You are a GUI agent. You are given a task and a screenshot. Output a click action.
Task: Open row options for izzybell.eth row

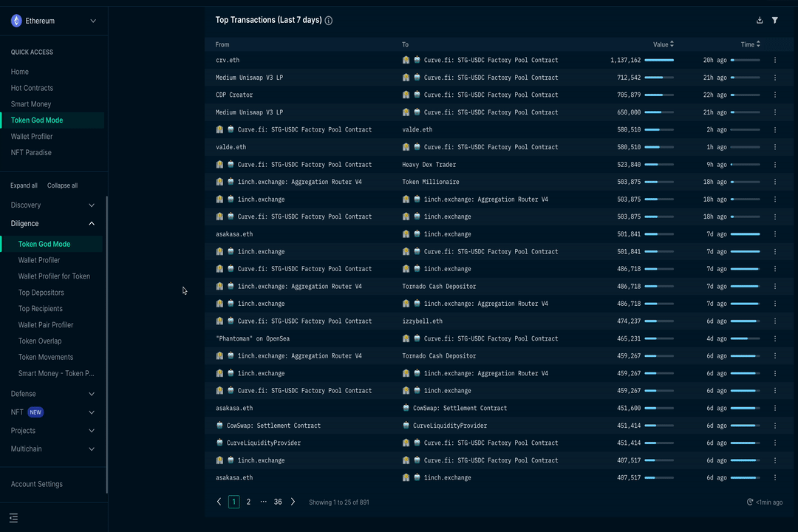click(775, 321)
